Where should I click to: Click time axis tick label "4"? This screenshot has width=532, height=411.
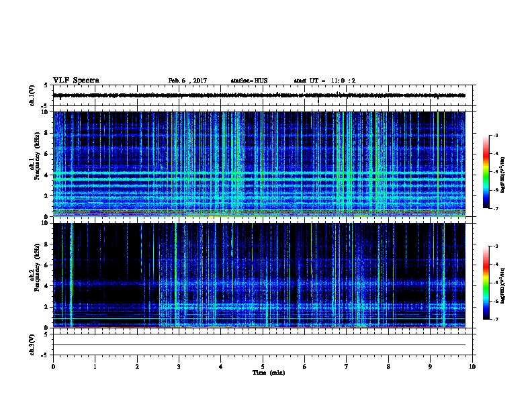(x=221, y=367)
